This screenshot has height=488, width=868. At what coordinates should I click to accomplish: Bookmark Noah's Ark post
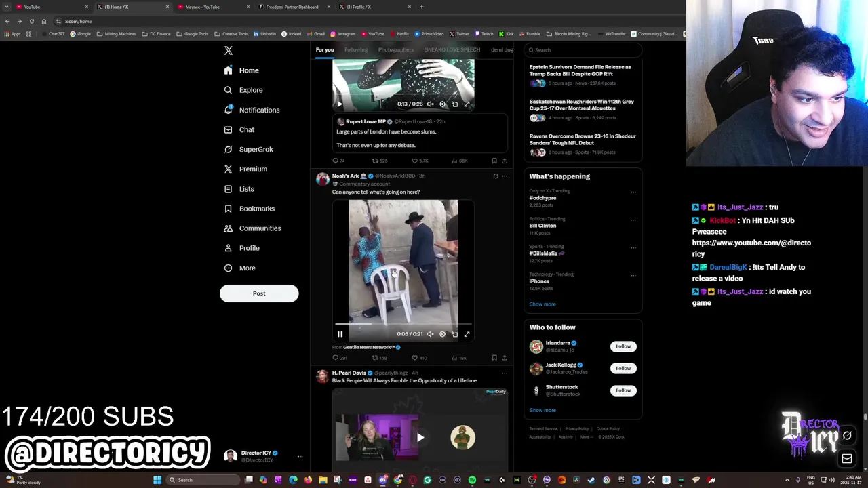(x=494, y=358)
